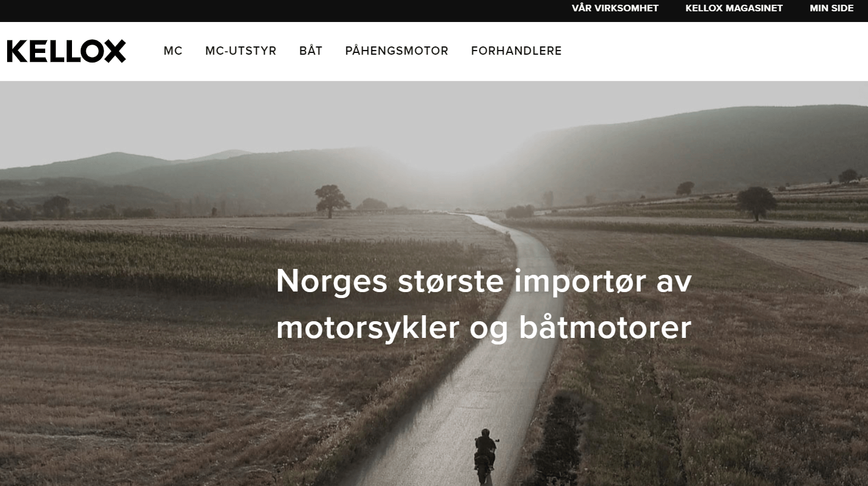Open the MC-UTSTYR navigation item
Screen dimensions: 868x486
241,51
